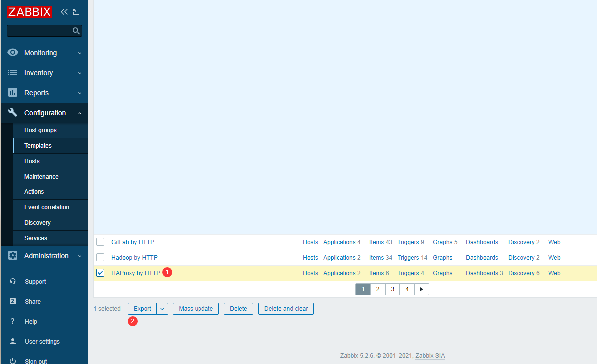The height and width of the screenshot is (364, 597).
Task: Check the GitLab by HTTP checkbox
Action: click(100, 242)
